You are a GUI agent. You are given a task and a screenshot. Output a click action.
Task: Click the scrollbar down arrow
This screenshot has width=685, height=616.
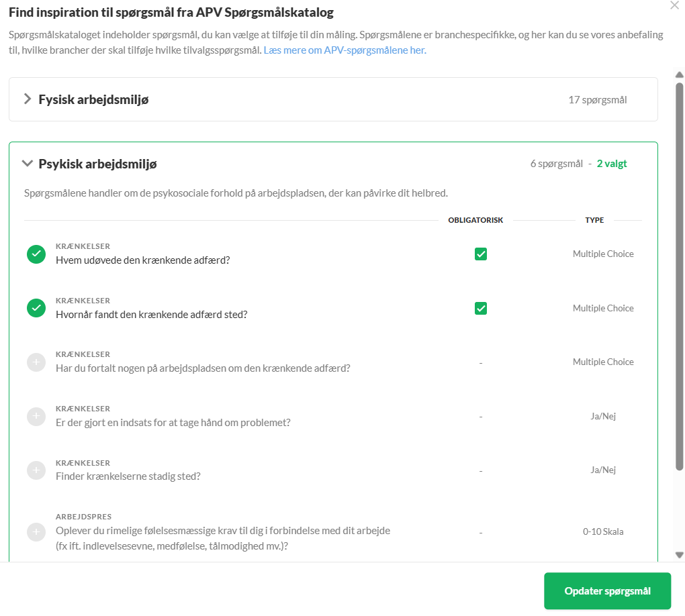(x=679, y=555)
